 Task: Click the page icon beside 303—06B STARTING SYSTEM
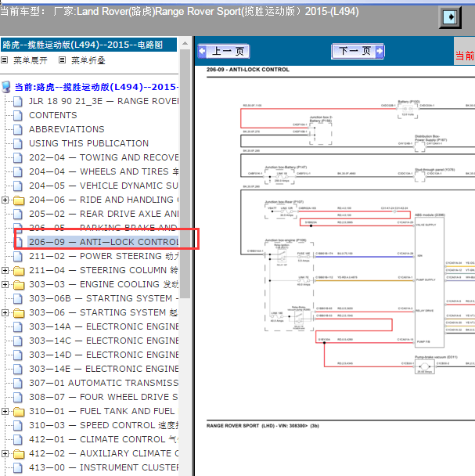(x=18, y=299)
